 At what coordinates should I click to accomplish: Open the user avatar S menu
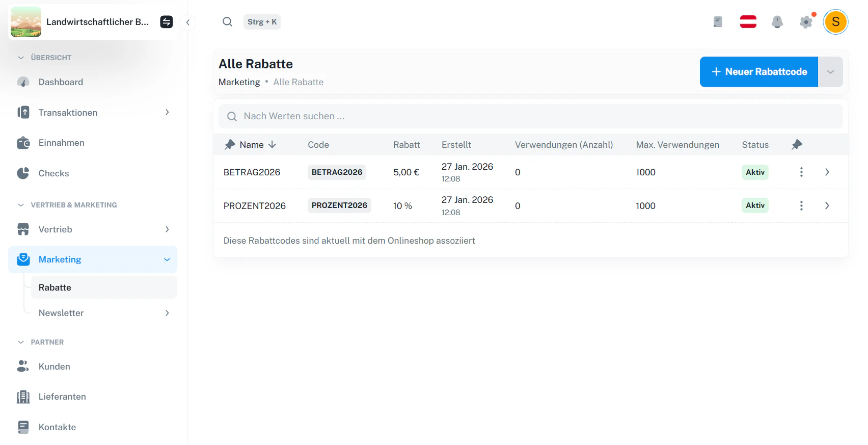(836, 22)
